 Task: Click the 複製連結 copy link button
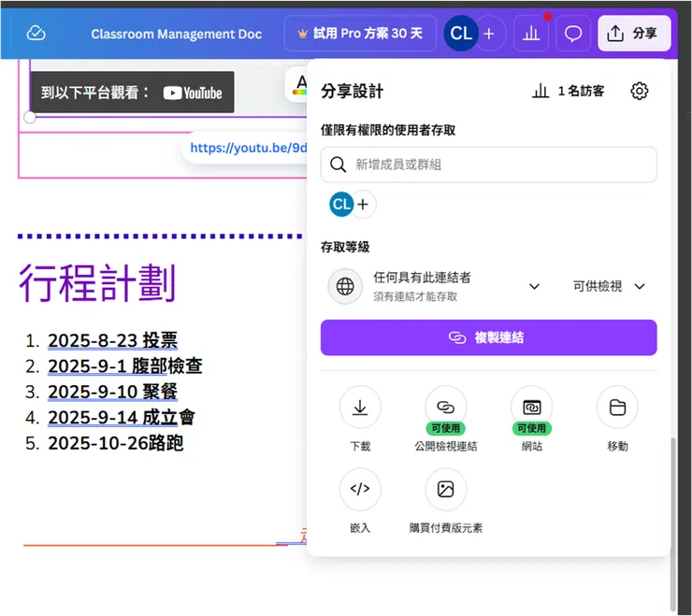coord(488,337)
